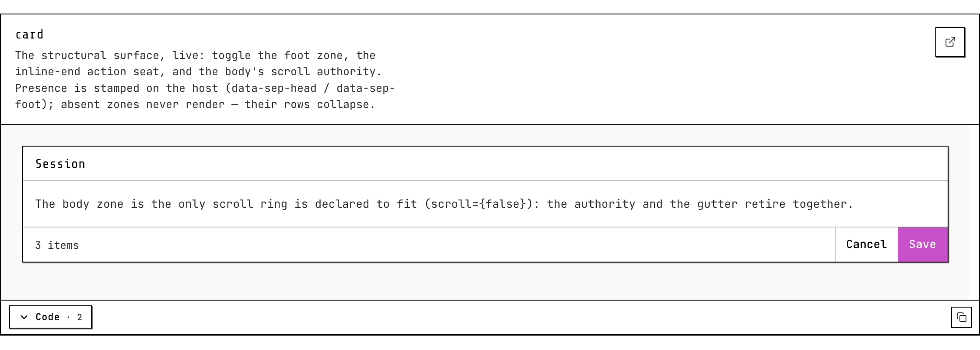Click the 'card' title heading

click(29, 35)
